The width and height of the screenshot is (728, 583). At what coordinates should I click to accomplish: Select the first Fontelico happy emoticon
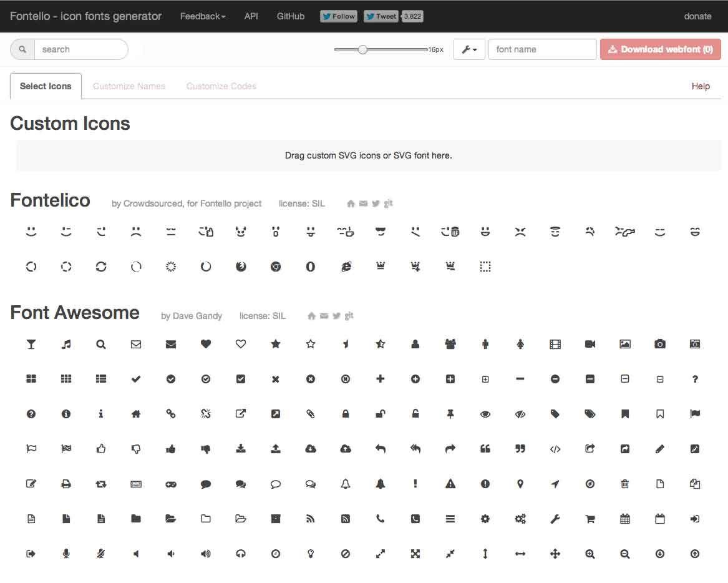pos(31,232)
